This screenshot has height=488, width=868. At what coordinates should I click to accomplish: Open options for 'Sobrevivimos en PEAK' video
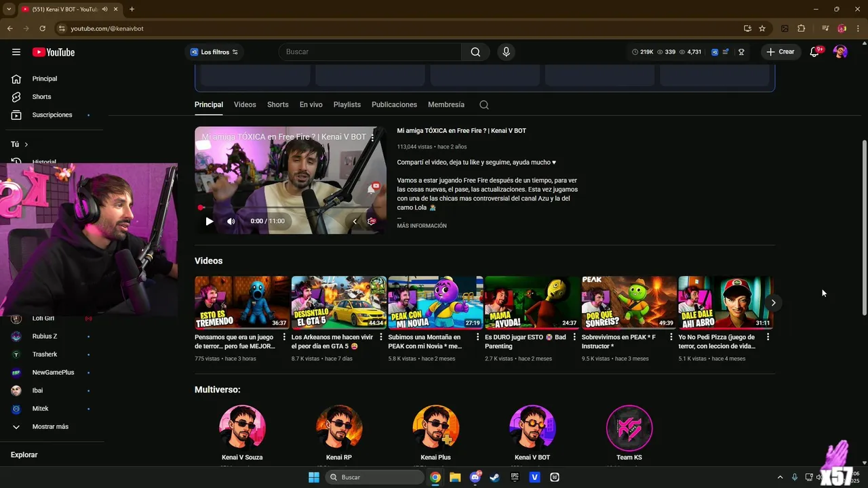click(671, 337)
